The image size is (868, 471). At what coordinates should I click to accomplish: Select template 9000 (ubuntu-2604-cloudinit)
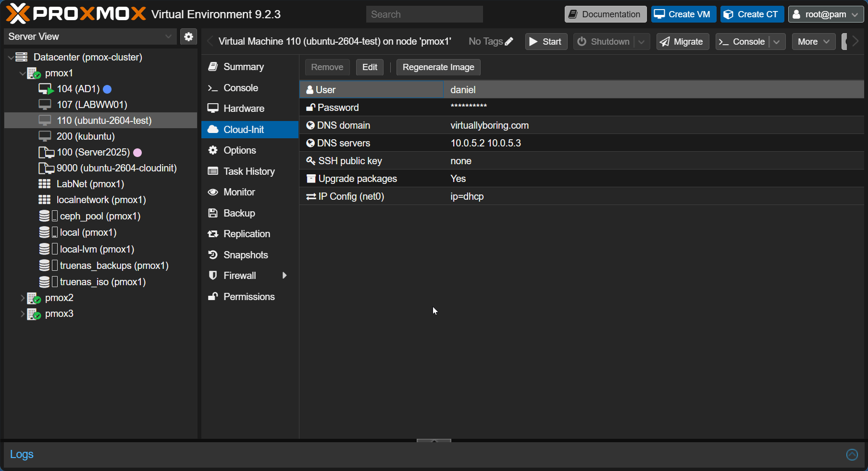tap(117, 168)
